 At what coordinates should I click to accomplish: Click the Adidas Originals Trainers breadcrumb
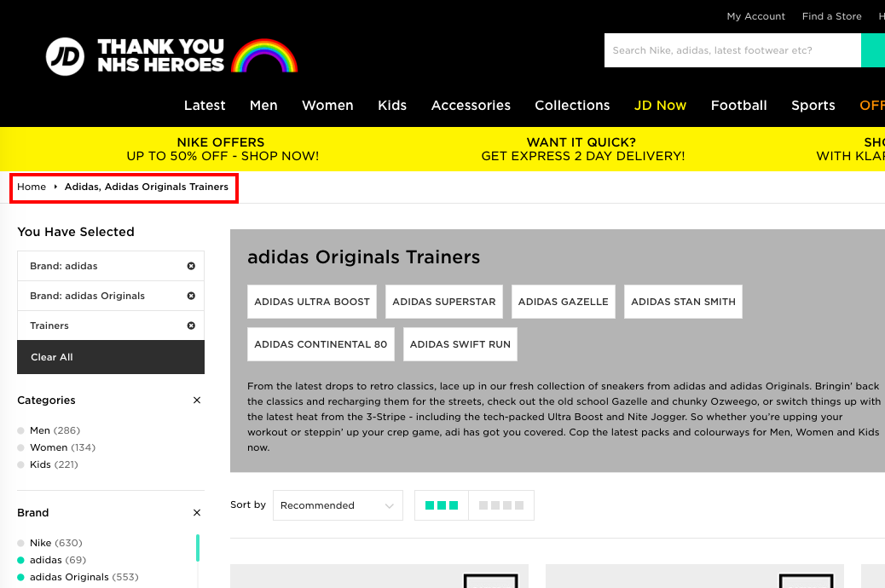pyautogui.click(x=146, y=187)
